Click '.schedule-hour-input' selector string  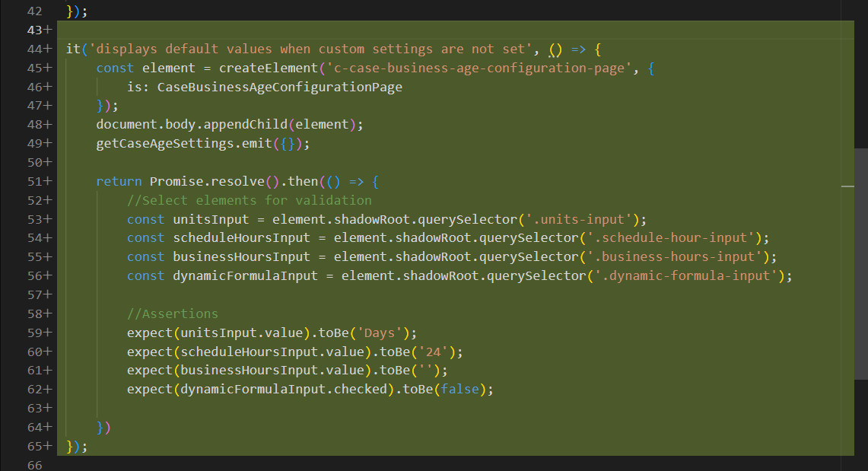pos(670,238)
